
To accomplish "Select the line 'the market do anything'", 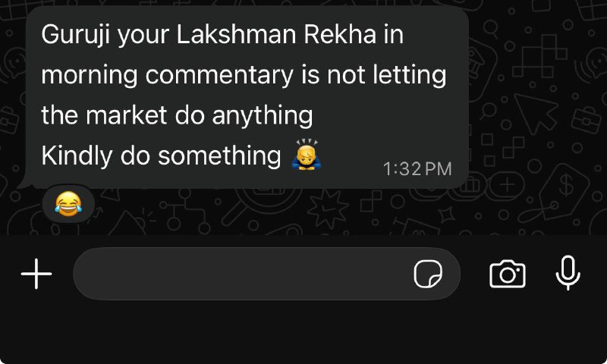I will tap(177, 116).
